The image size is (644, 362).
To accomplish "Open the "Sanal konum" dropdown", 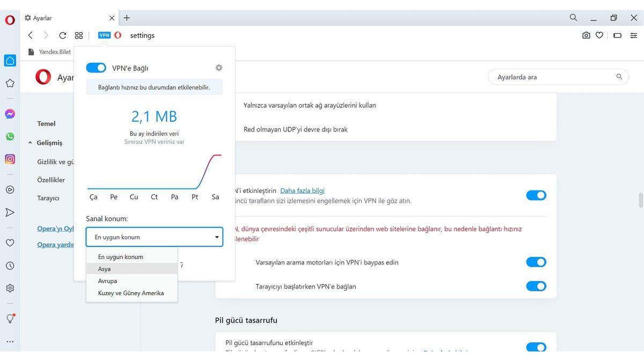I will pyautogui.click(x=154, y=237).
